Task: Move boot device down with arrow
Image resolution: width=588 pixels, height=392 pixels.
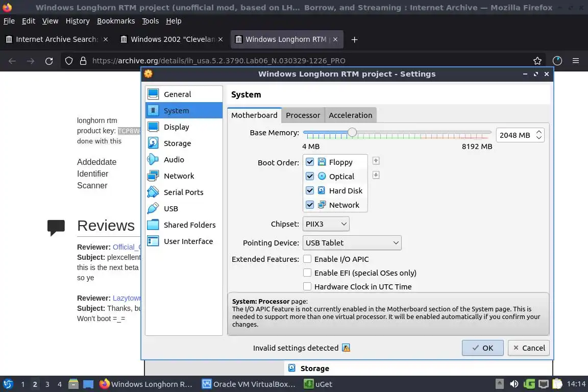Action: pos(376,175)
